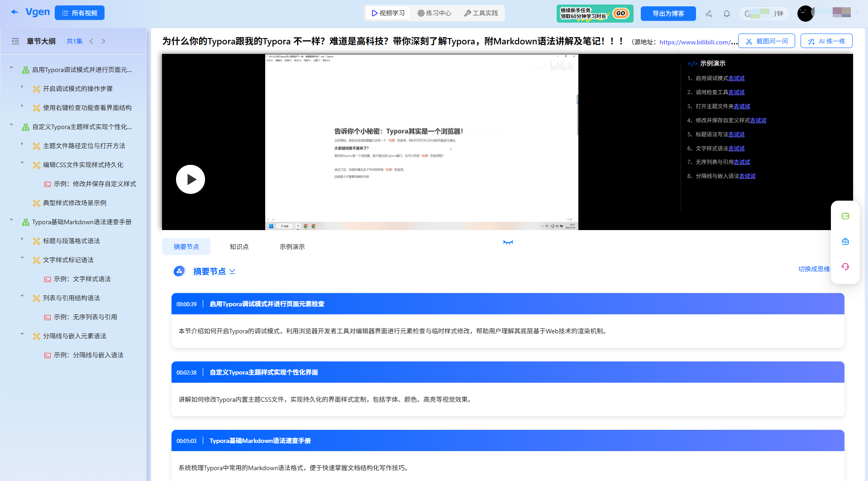Screen dimensions: 868x481
Task: Expand the 开启调试模式的操作步骤 node
Action: coord(22,86)
